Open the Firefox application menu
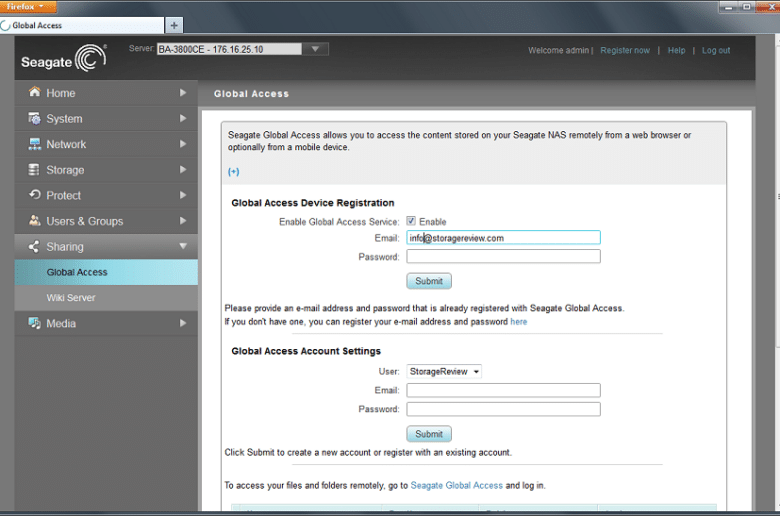Screen dimensions: 780x516 tap(28, 6)
